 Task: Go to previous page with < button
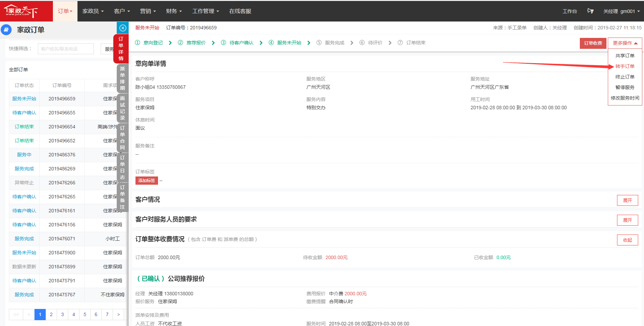pyautogui.click(x=29, y=314)
